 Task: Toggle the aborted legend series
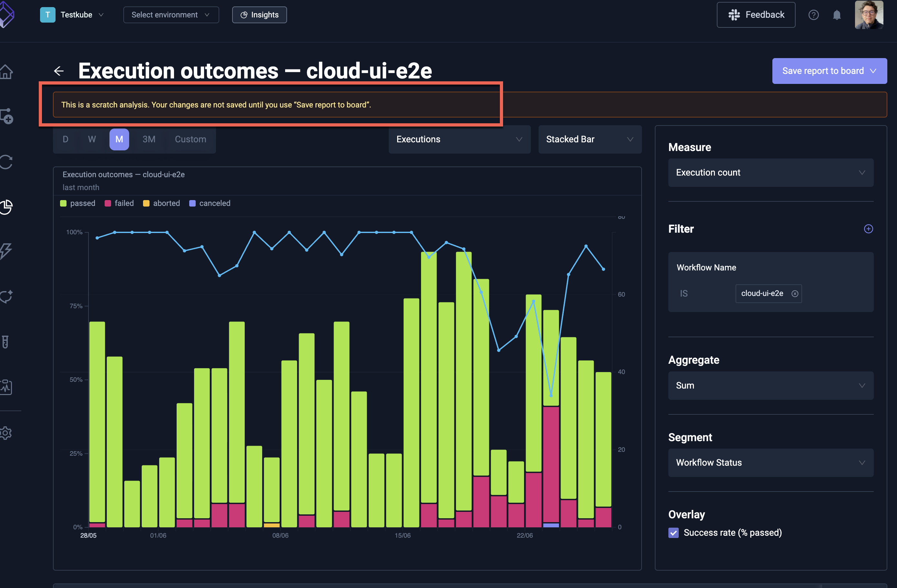click(x=161, y=203)
